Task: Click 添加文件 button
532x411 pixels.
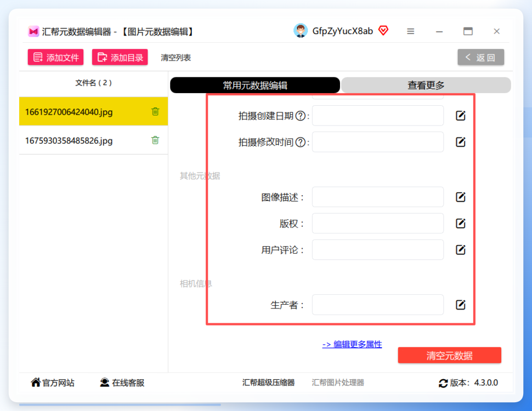Action: [x=55, y=57]
